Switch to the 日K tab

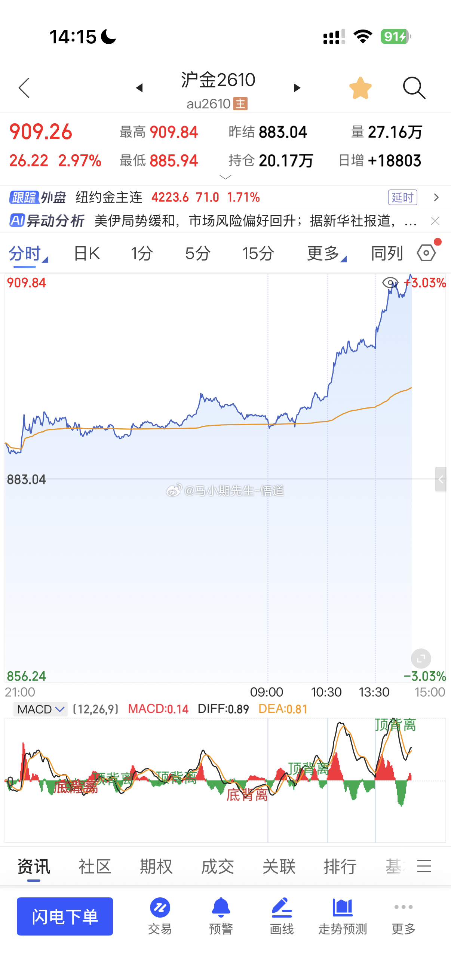tap(87, 253)
